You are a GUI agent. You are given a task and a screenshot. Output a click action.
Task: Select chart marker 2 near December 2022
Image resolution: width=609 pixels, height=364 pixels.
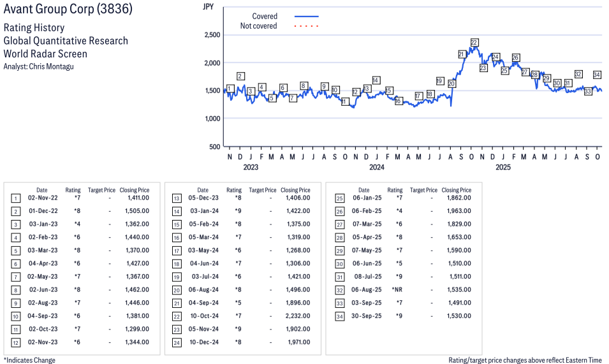pos(240,76)
